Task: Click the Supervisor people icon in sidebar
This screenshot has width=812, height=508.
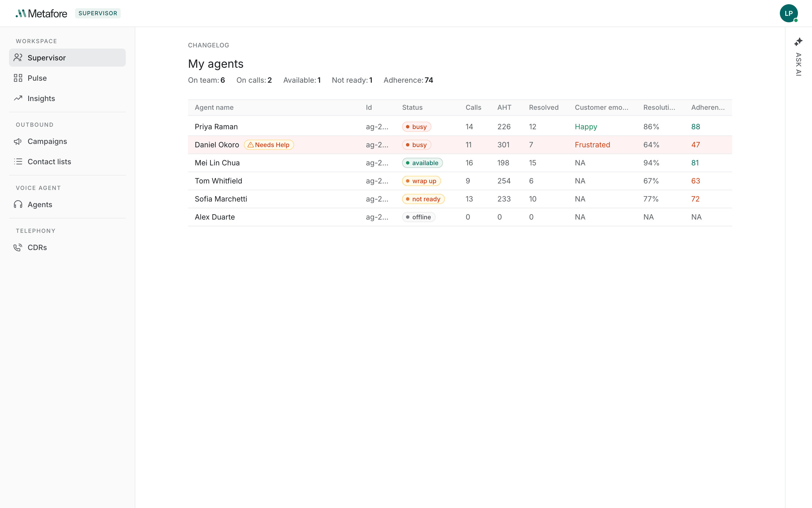Action: 18,58
